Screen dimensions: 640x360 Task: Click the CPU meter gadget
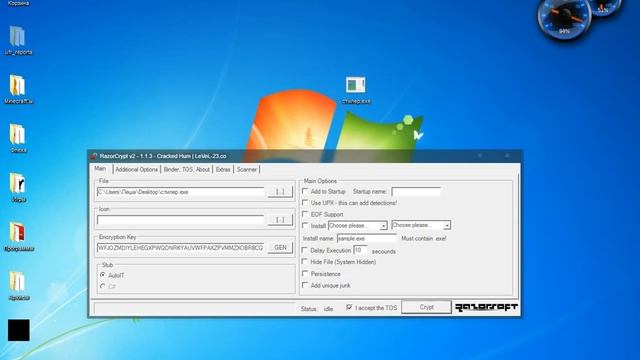coord(564,17)
